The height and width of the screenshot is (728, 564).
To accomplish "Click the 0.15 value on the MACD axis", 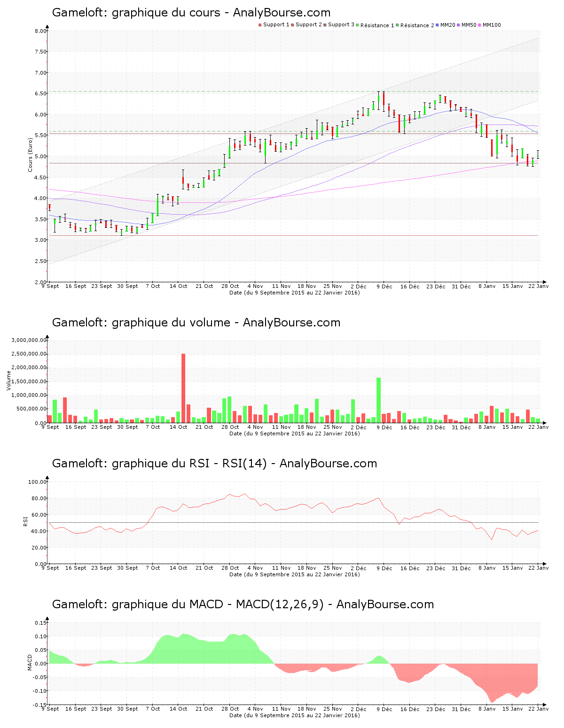I will tap(41, 623).
